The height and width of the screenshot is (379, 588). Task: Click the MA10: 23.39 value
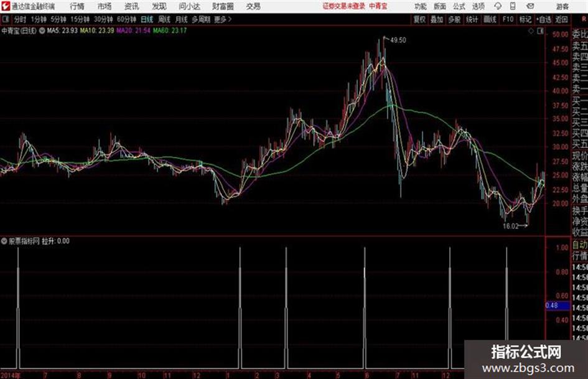click(96, 30)
